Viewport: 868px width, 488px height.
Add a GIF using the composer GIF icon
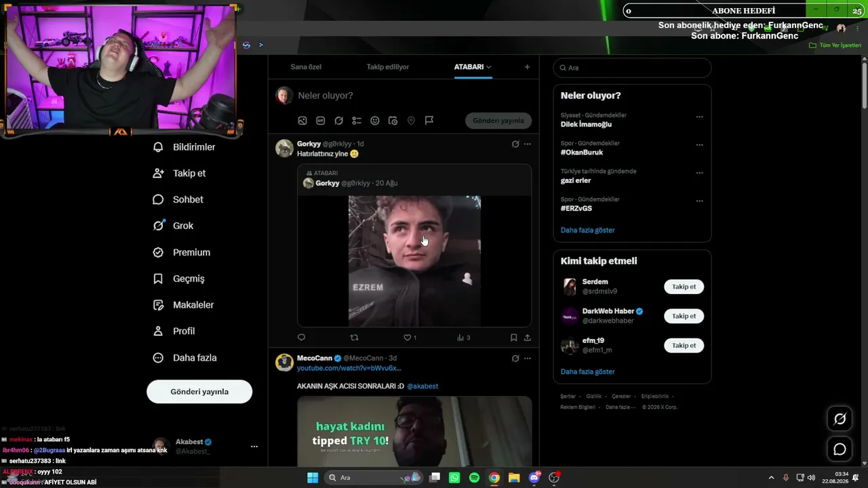point(321,121)
